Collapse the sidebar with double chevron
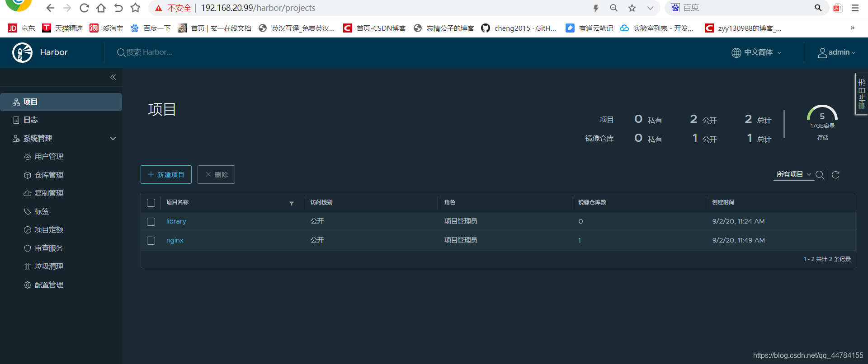 (113, 77)
